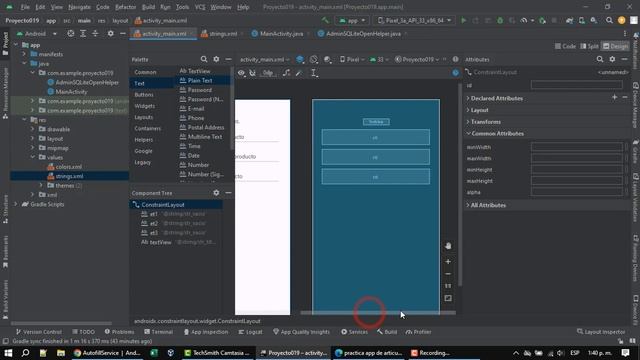Screen dimensions: 640x360
Task: Open Search Everywhere magnifier in top toolbar
Action: (609, 20)
